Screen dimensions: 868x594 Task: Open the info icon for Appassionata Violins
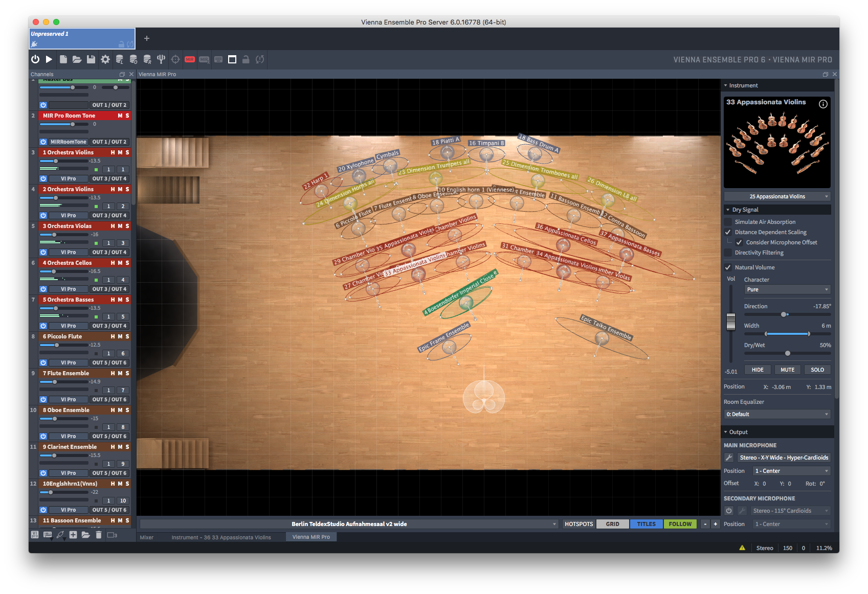point(823,104)
